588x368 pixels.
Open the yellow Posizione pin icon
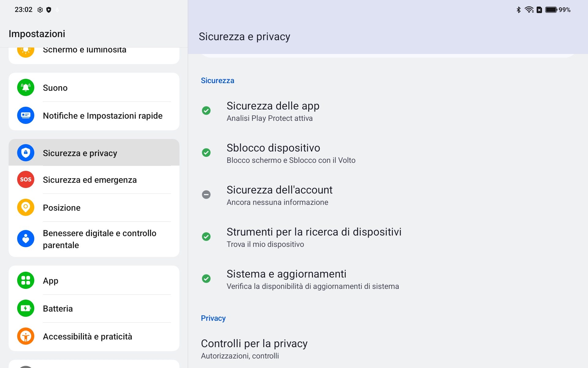pyautogui.click(x=26, y=208)
